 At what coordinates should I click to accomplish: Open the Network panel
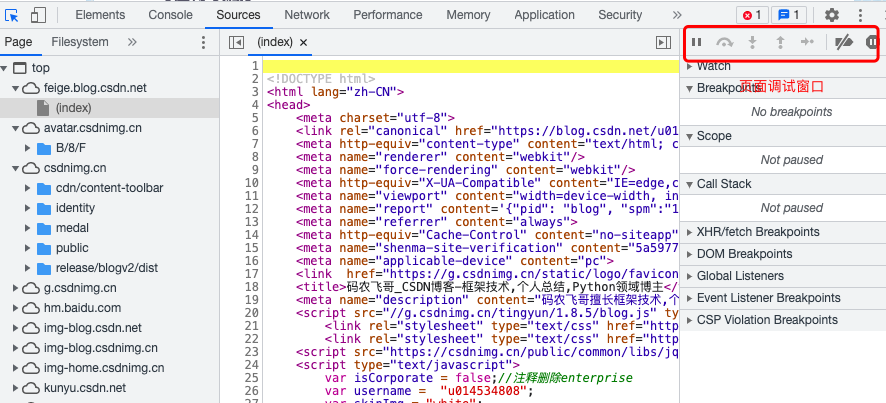307,15
